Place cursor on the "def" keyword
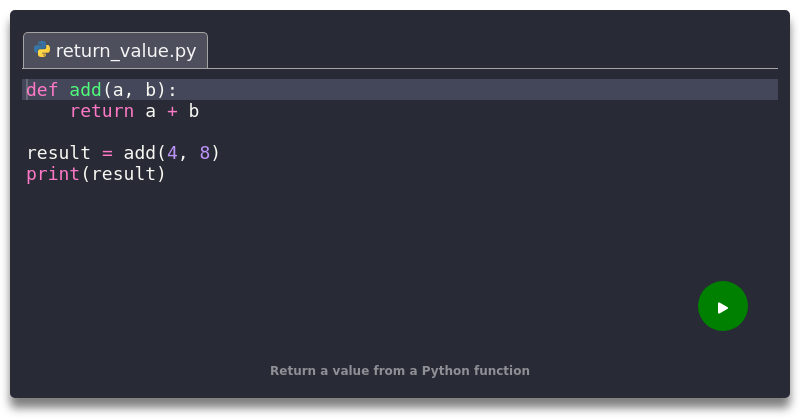Viewport: 800px width, 418px height. pyautogui.click(x=42, y=90)
